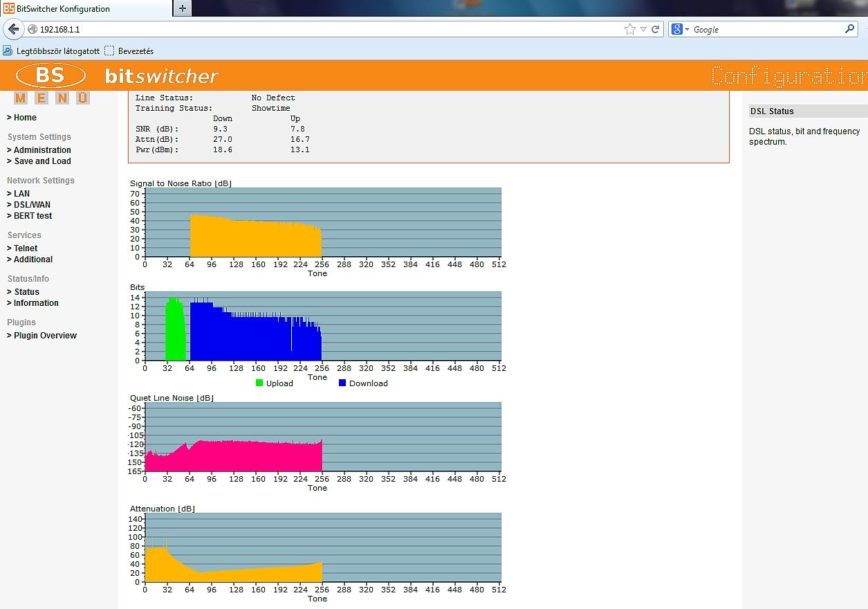The width and height of the screenshot is (868, 609).
Task: Click the DSL Status help heading
Action: (771, 111)
